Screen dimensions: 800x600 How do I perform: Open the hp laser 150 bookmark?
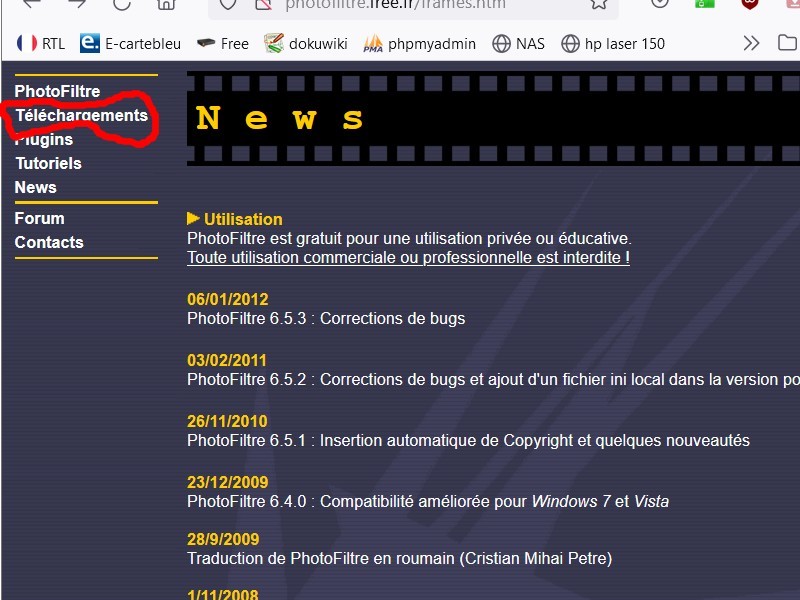(x=612, y=43)
